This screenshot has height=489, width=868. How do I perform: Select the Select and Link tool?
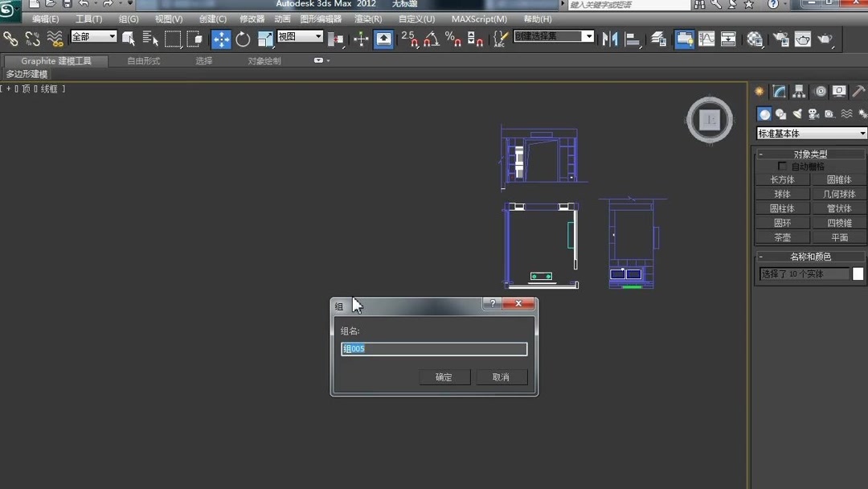click(10, 38)
